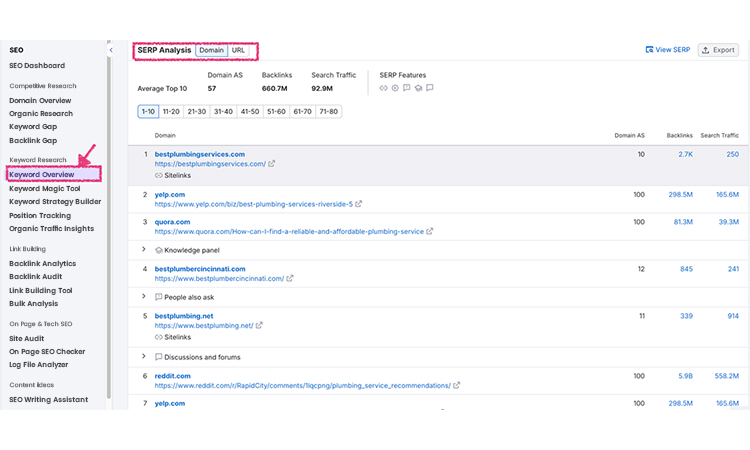Click reddit.com domain link
This screenshot has height=450, width=750.
click(x=173, y=376)
